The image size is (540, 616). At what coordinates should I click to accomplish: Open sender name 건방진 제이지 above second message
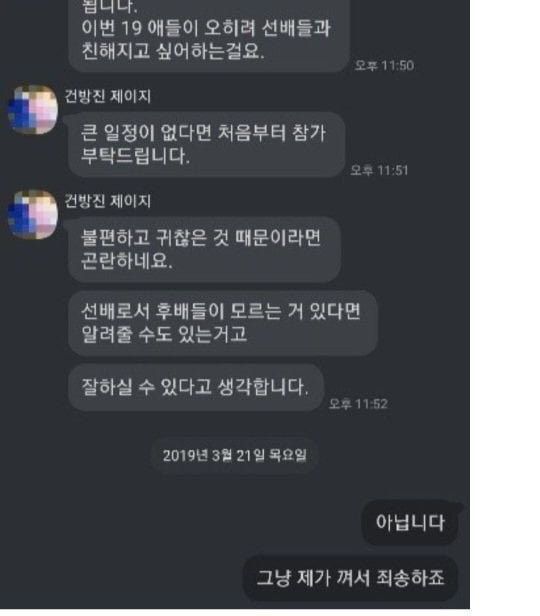coord(108,201)
